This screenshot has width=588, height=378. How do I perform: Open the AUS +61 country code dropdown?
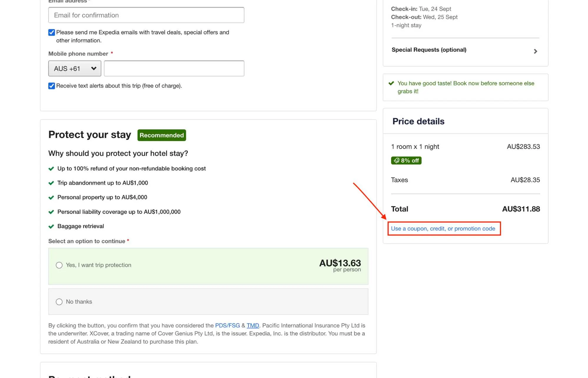(74, 69)
